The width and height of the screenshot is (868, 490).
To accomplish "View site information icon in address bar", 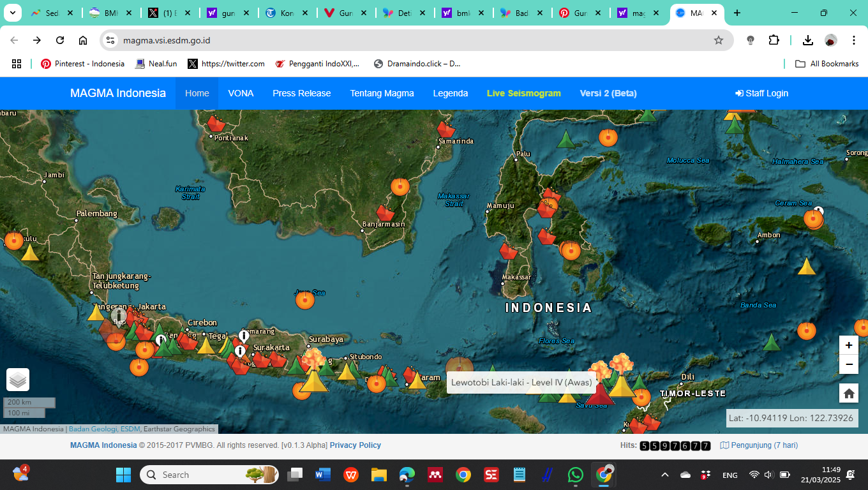I will click(x=111, y=40).
